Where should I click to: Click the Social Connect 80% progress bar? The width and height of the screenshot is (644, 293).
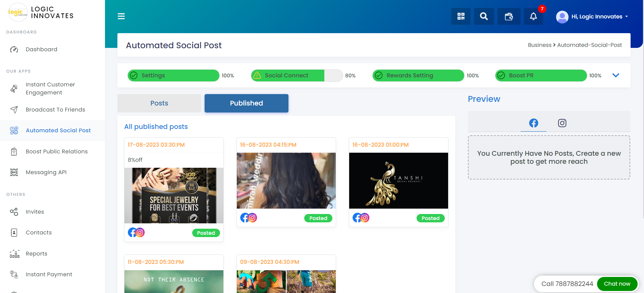pyautogui.click(x=297, y=75)
